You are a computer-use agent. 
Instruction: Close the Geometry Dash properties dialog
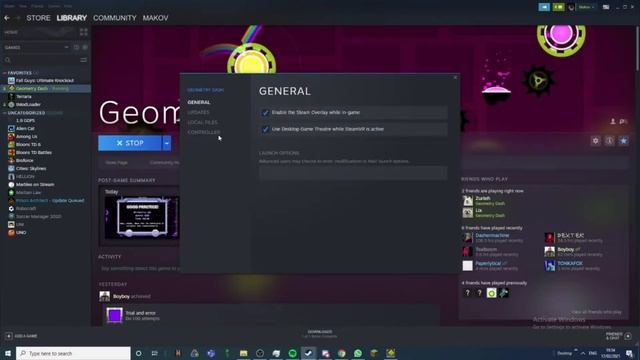(x=456, y=78)
